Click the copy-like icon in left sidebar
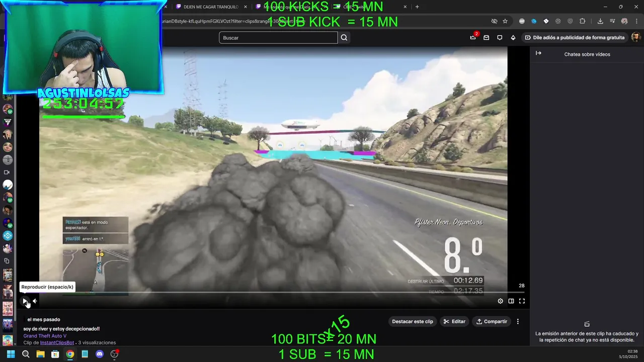The image size is (644, 362). tap(7, 261)
